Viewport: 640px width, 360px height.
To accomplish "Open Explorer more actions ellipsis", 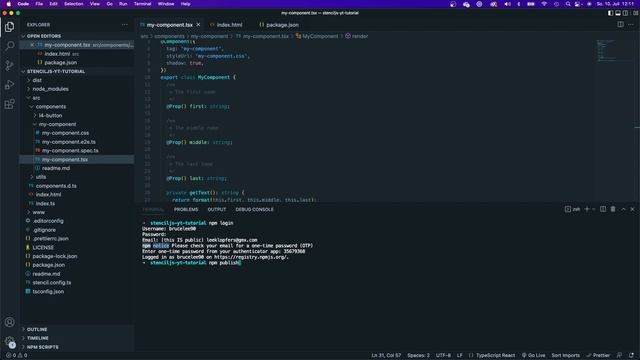I will point(124,24).
